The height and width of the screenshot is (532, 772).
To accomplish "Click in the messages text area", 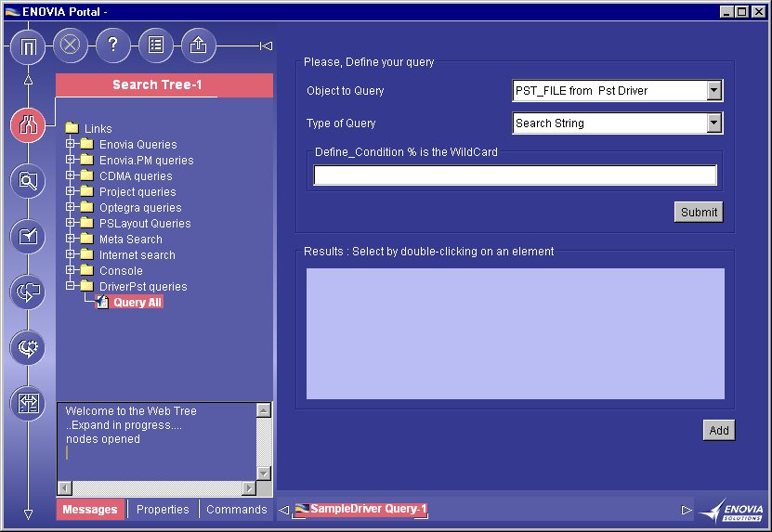I will 157,442.
